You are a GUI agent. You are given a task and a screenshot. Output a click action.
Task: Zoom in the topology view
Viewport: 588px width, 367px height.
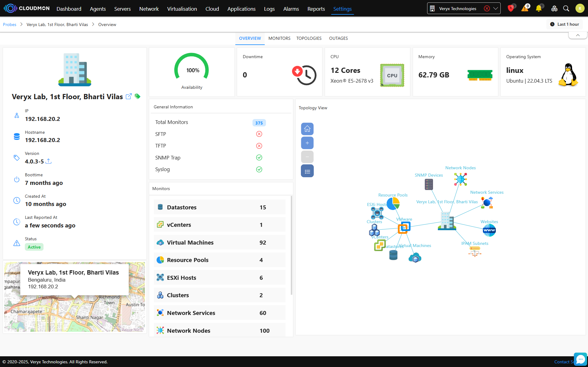(x=307, y=143)
